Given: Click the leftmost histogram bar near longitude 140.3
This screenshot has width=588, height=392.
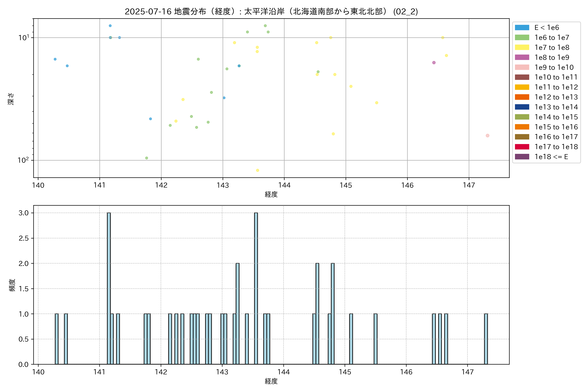Looking at the screenshot, I should [x=57, y=339].
